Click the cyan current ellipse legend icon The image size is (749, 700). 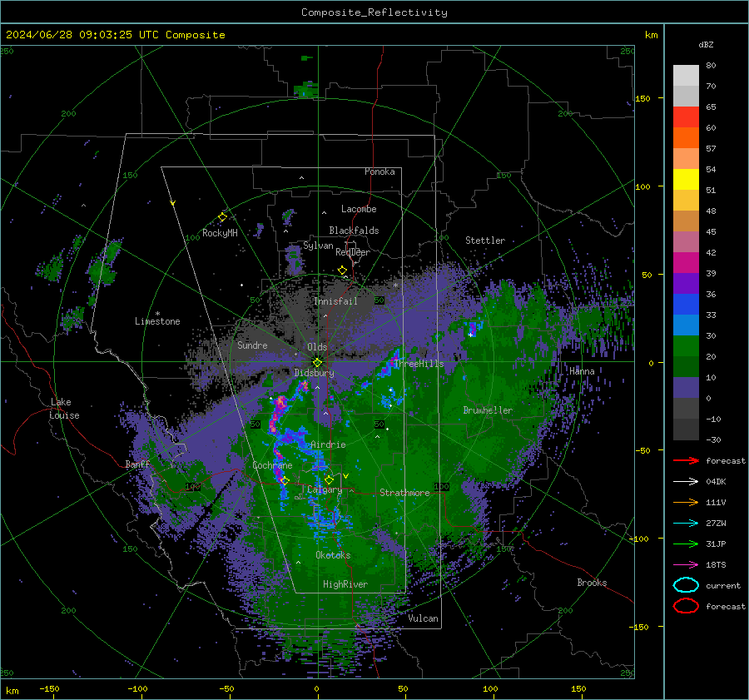click(686, 585)
